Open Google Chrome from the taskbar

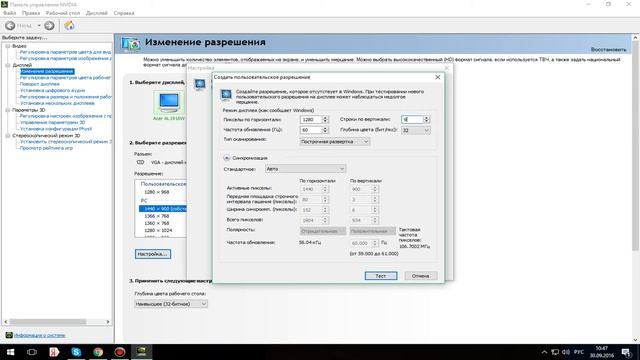coord(98,352)
